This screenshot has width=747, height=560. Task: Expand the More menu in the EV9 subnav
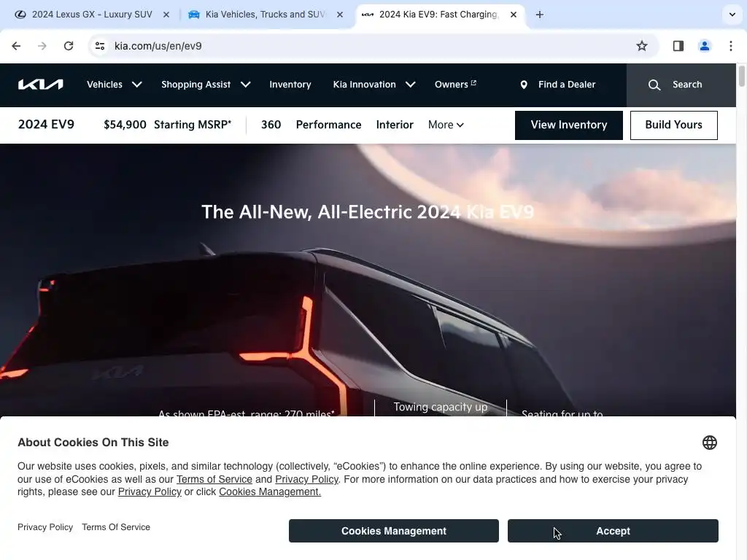[x=446, y=125]
